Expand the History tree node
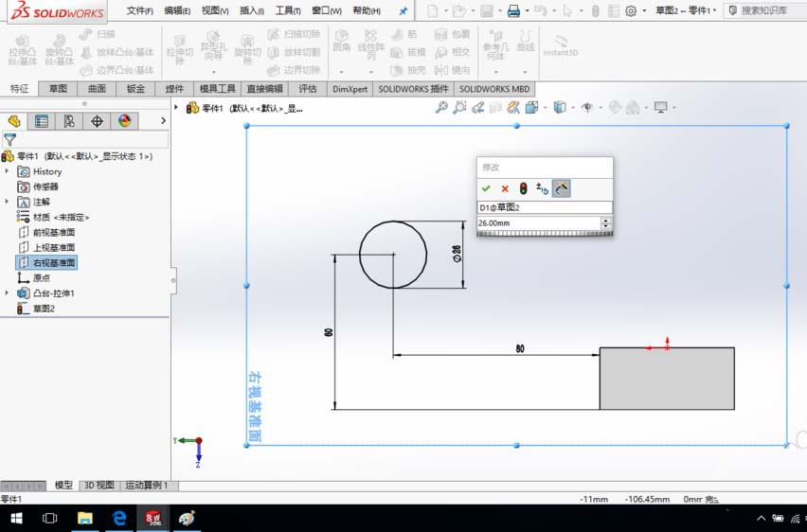 9,171
